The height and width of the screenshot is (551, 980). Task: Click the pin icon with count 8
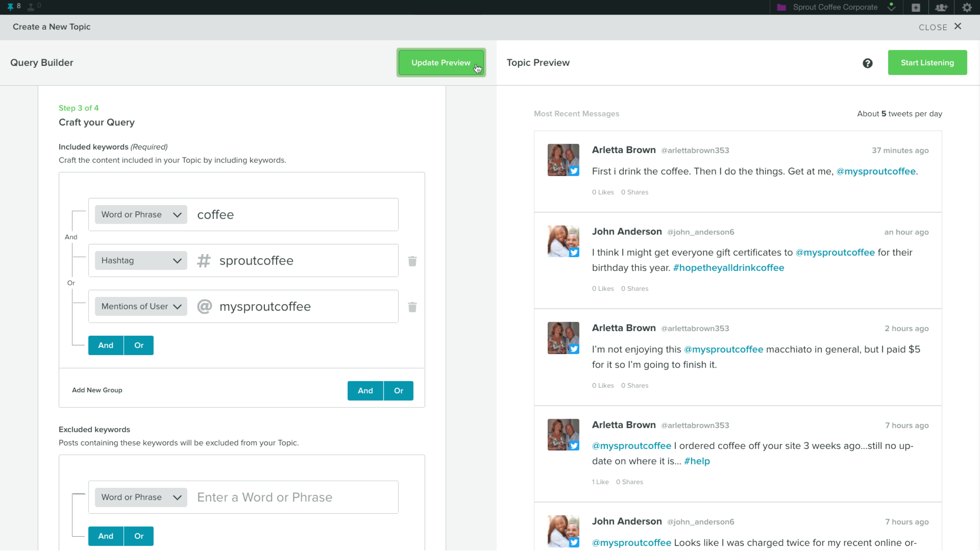coord(14,6)
